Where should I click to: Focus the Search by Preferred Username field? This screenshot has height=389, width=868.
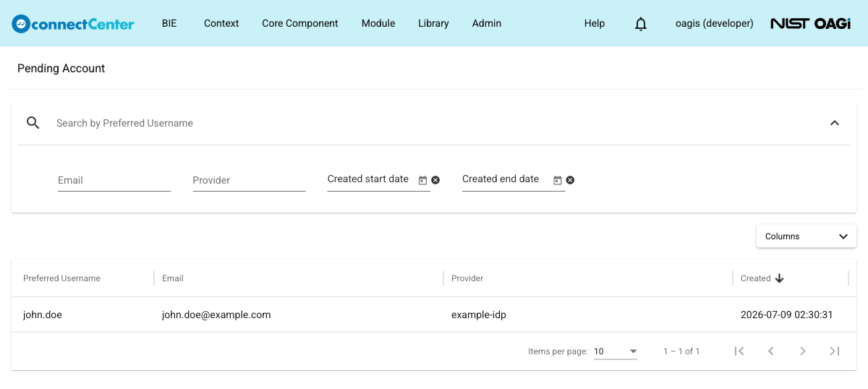434,123
